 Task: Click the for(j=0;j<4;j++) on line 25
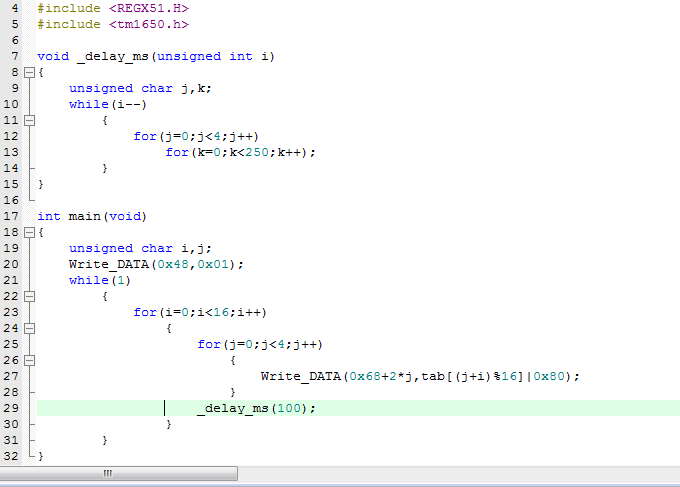pos(260,344)
